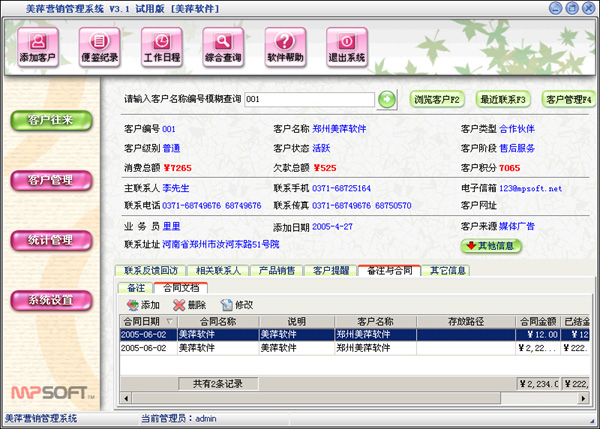Open 便签纪录 notes icon
600x429 pixels.
(100, 45)
